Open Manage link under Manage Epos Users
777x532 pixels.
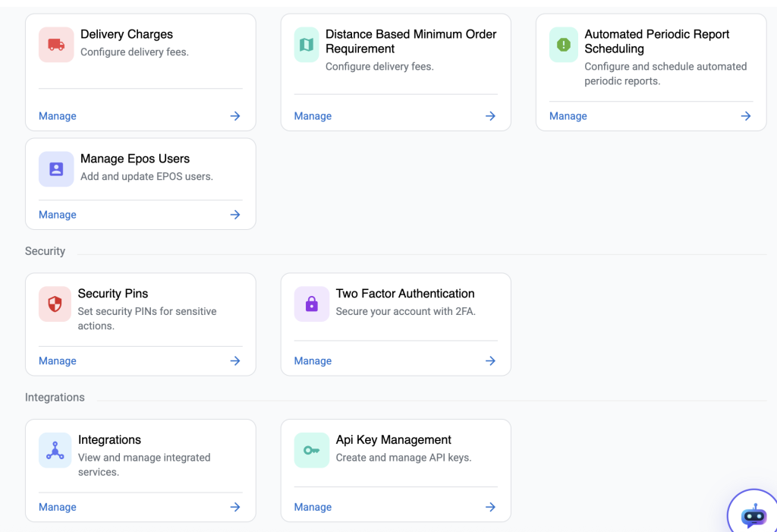coord(58,215)
